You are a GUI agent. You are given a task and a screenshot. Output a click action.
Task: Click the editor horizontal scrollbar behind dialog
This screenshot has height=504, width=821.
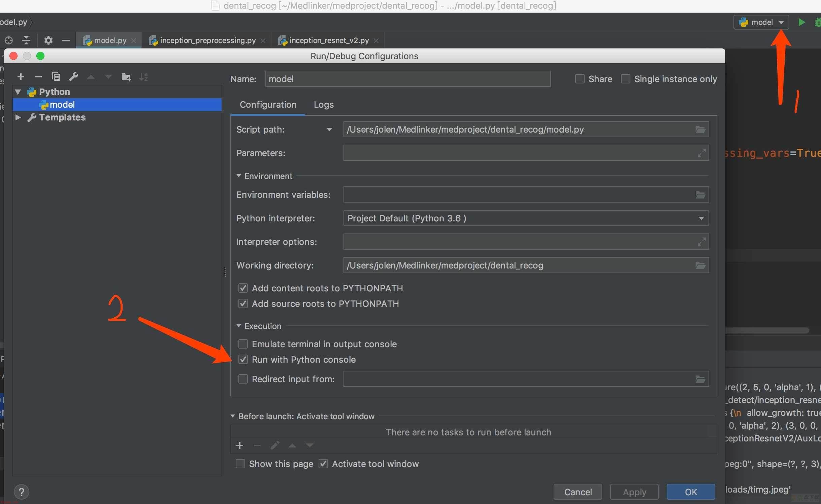(x=767, y=330)
